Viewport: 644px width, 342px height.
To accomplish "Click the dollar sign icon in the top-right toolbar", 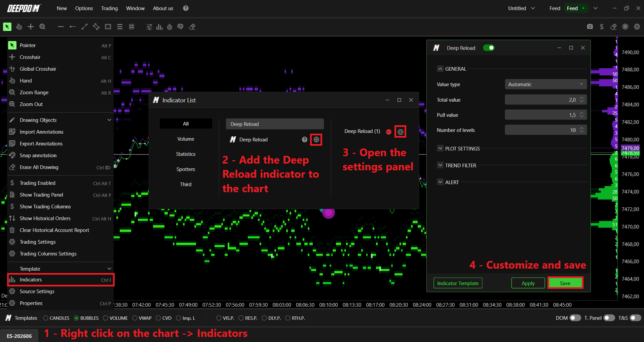I will (602, 27).
